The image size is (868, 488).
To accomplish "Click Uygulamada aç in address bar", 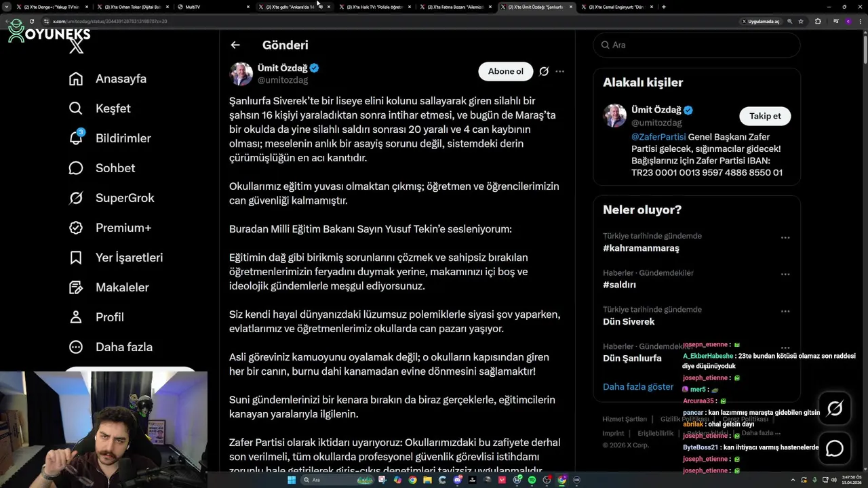I will click(760, 21).
